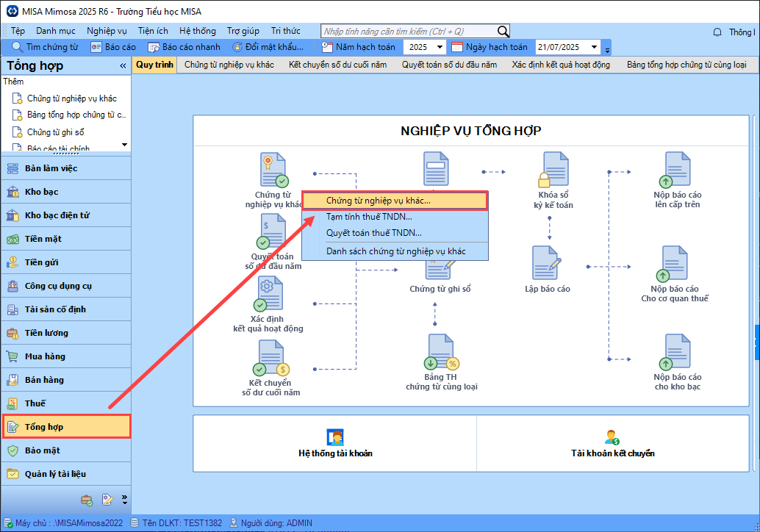This screenshot has width=760, height=532.
Task: Open the Tri thức menu
Action: tap(285, 31)
